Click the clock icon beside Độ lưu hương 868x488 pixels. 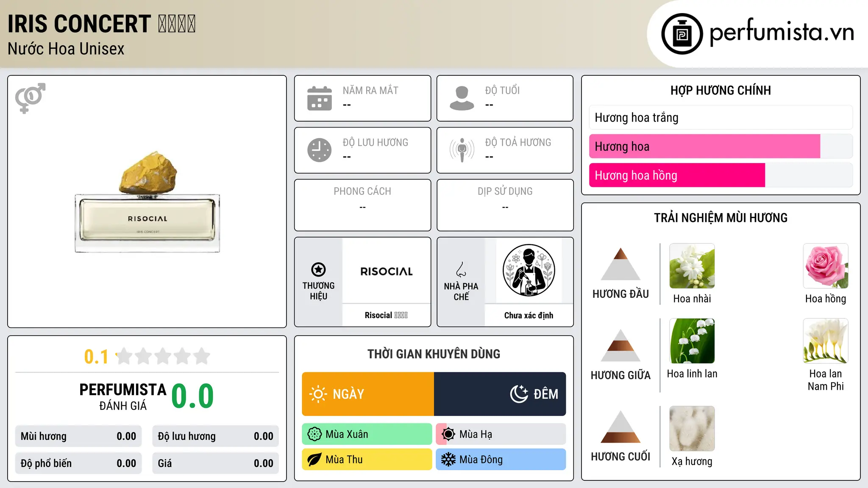pyautogui.click(x=320, y=150)
